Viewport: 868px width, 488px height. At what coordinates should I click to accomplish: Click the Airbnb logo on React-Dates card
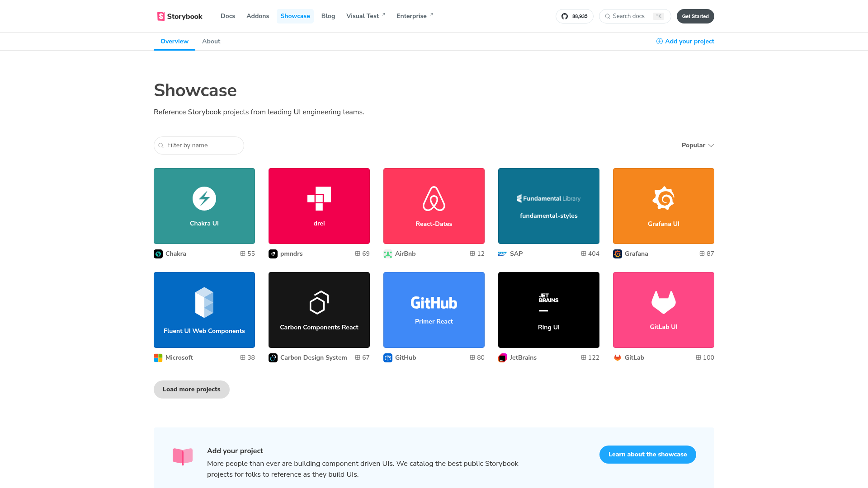(434, 198)
